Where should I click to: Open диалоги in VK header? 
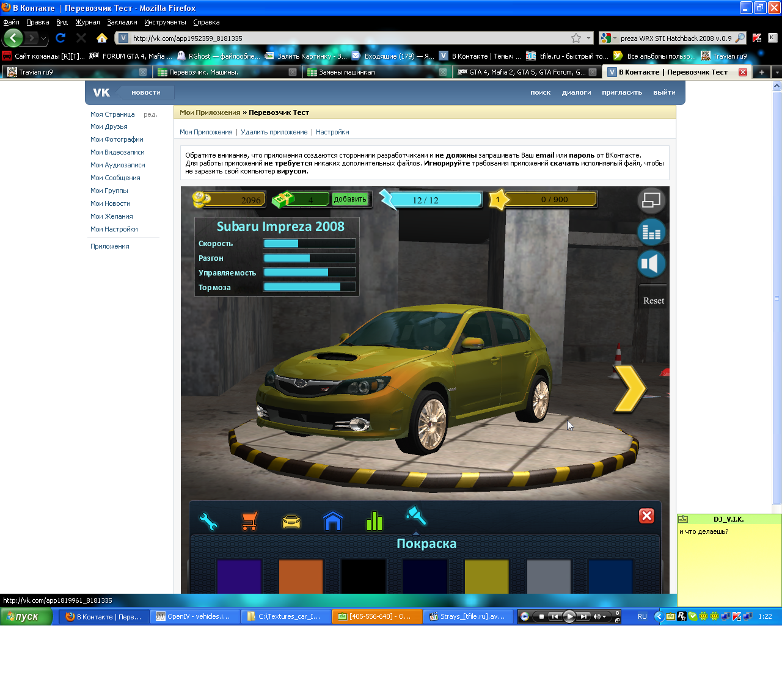(576, 92)
